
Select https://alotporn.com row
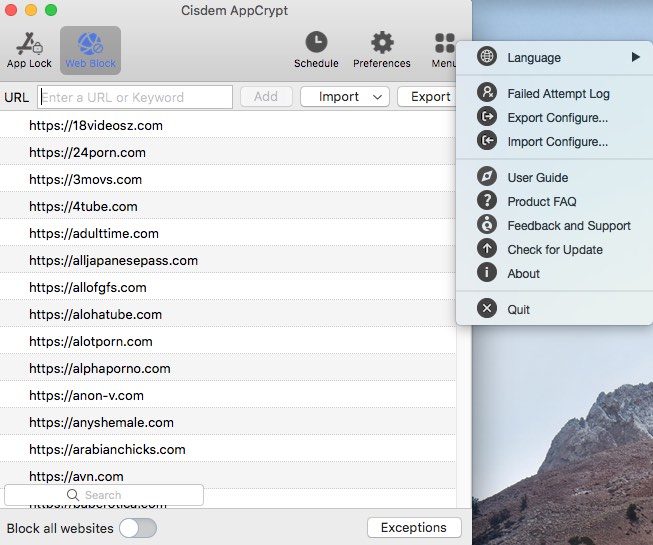click(227, 341)
